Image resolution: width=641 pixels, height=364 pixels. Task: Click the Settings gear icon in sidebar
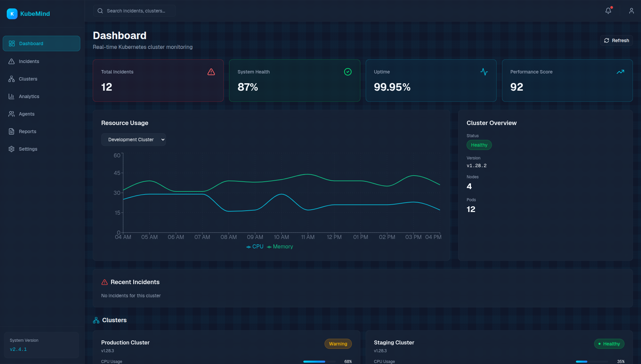point(11,149)
